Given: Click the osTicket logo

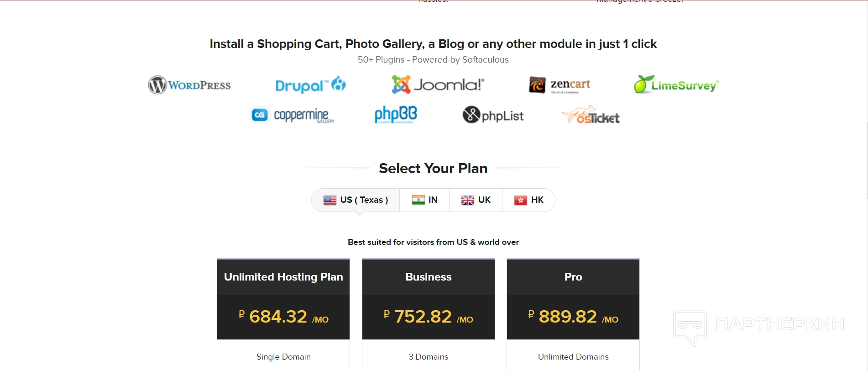Looking at the screenshot, I should pyautogui.click(x=591, y=116).
